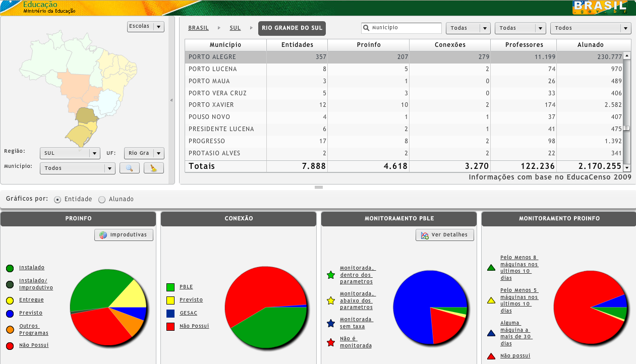Click the BRASIL breadcrumb
Screen dimensions: 636x364
[198, 28]
